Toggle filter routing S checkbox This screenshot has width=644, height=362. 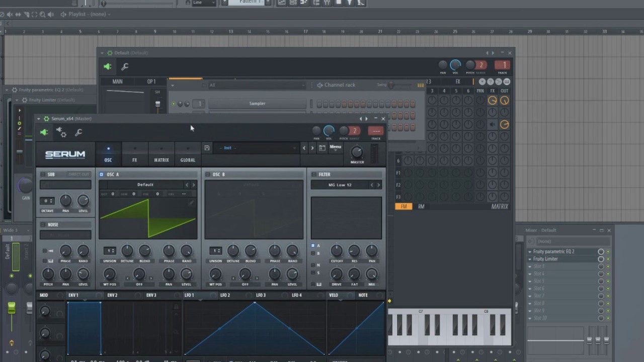point(313,273)
